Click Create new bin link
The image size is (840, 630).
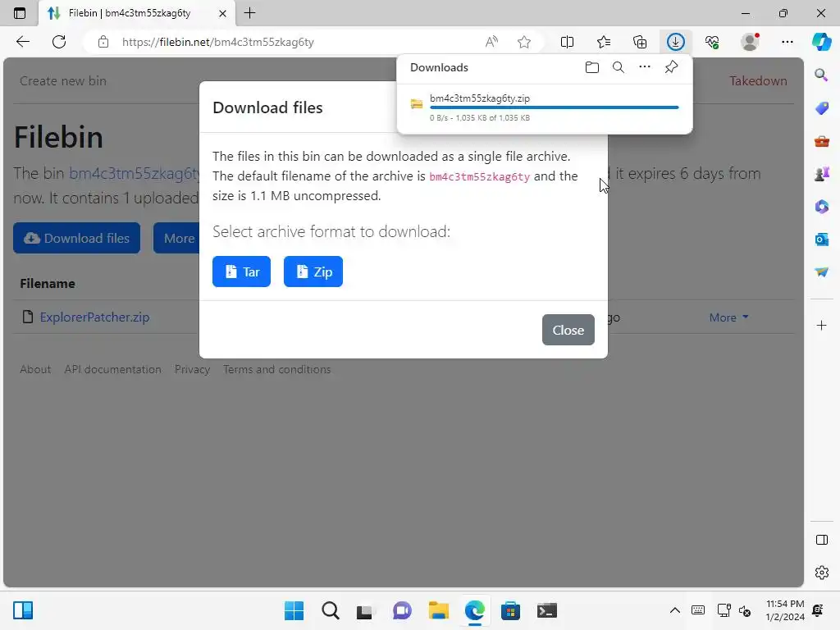[x=63, y=81]
